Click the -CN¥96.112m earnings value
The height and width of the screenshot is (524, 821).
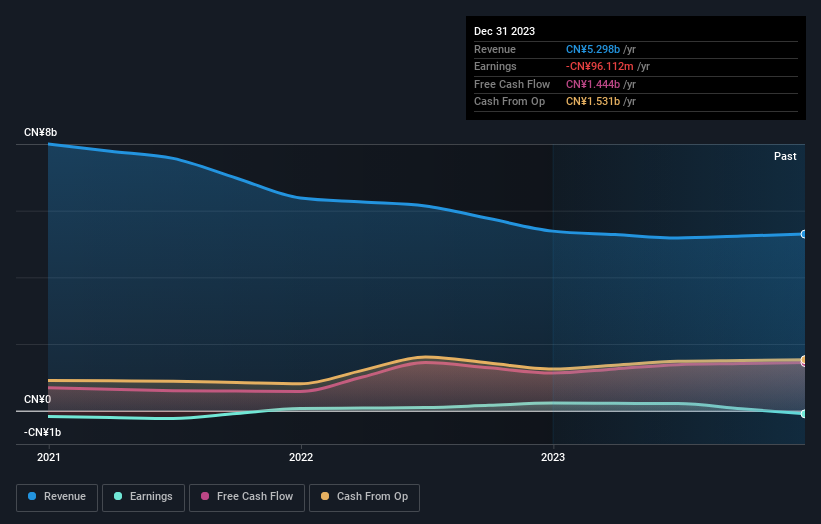tap(600, 66)
